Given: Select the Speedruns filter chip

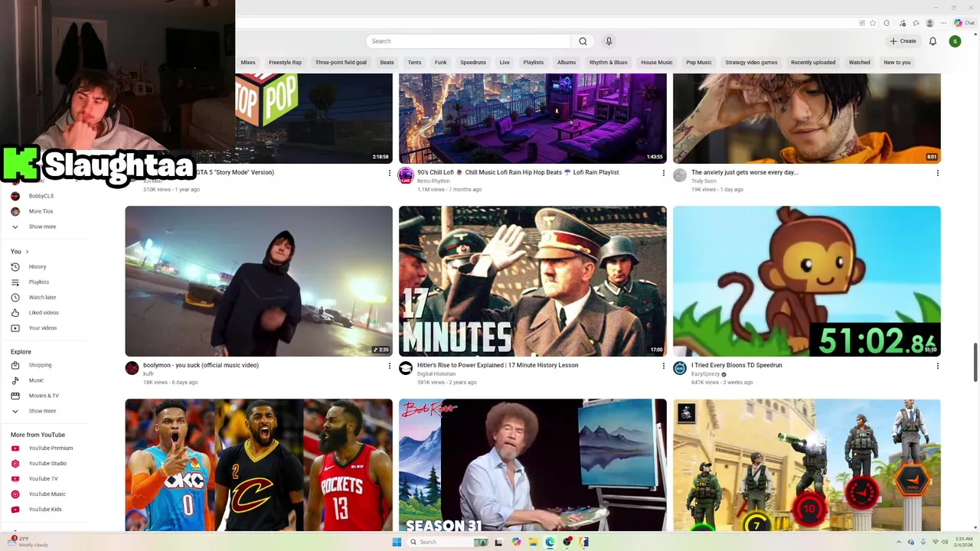Looking at the screenshot, I should (473, 62).
